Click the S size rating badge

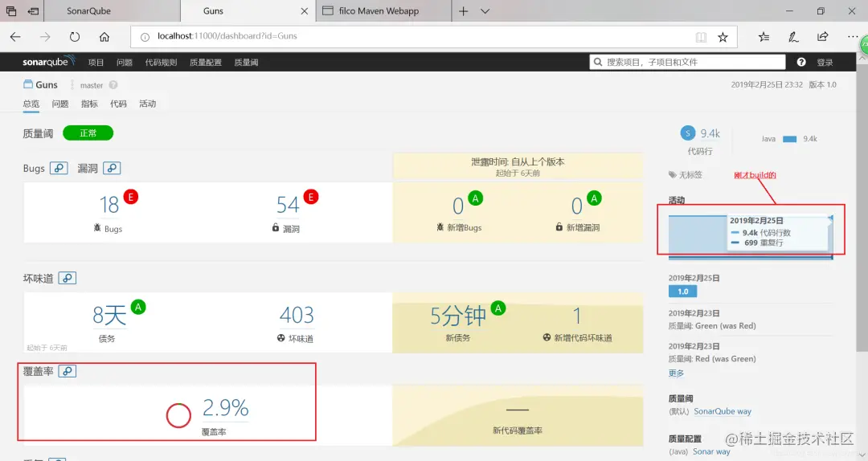pyautogui.click(x=687, y=133)
